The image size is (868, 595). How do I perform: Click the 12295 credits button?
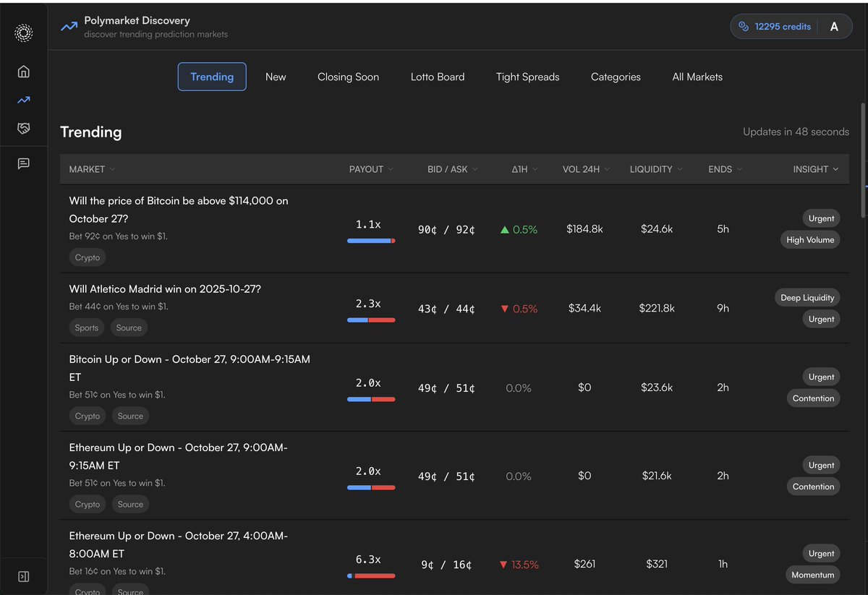pos(782,26)
